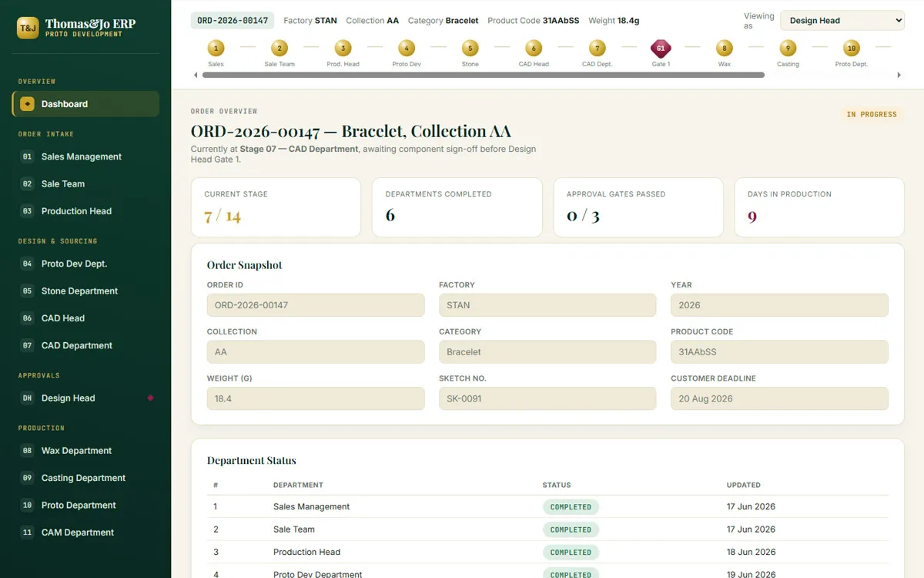The height and width of the screenshot is (578, 924).
Task: Click the Category Bracelet field
Action: tap(547, 352)
